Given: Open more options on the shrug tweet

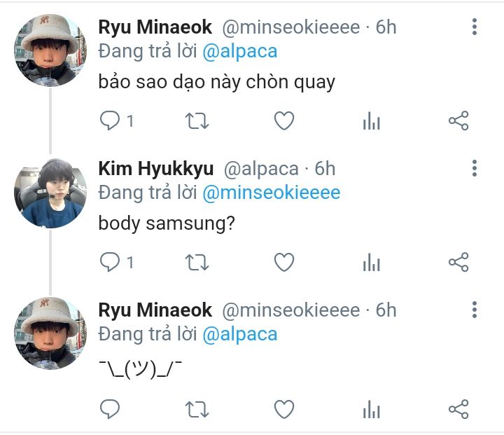Looking at the screenshot, I should click(475, 310).
